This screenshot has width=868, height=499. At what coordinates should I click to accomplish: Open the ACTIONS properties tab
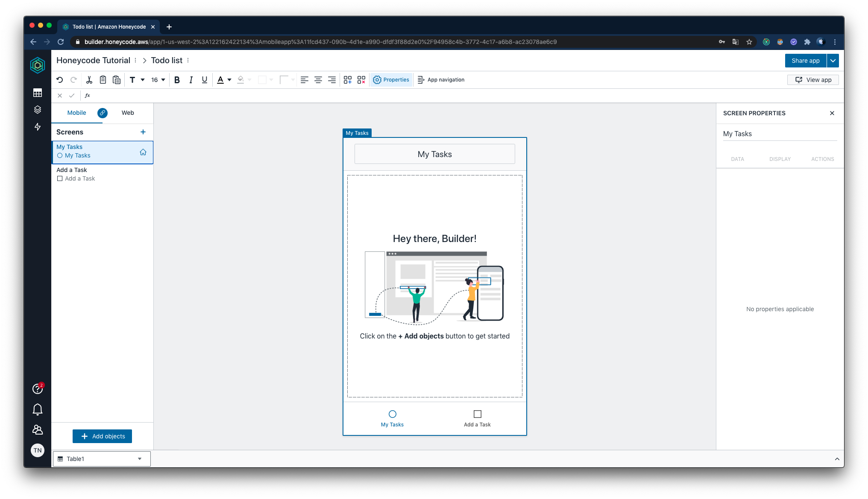click(823, 159)
